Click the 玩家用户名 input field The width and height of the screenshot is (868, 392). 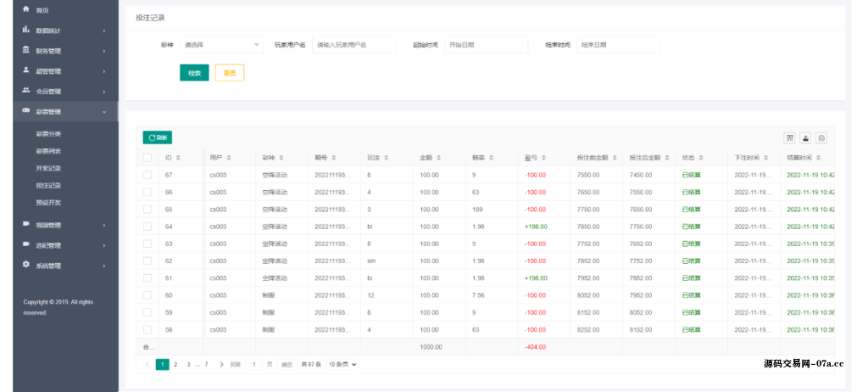(353, 45)
